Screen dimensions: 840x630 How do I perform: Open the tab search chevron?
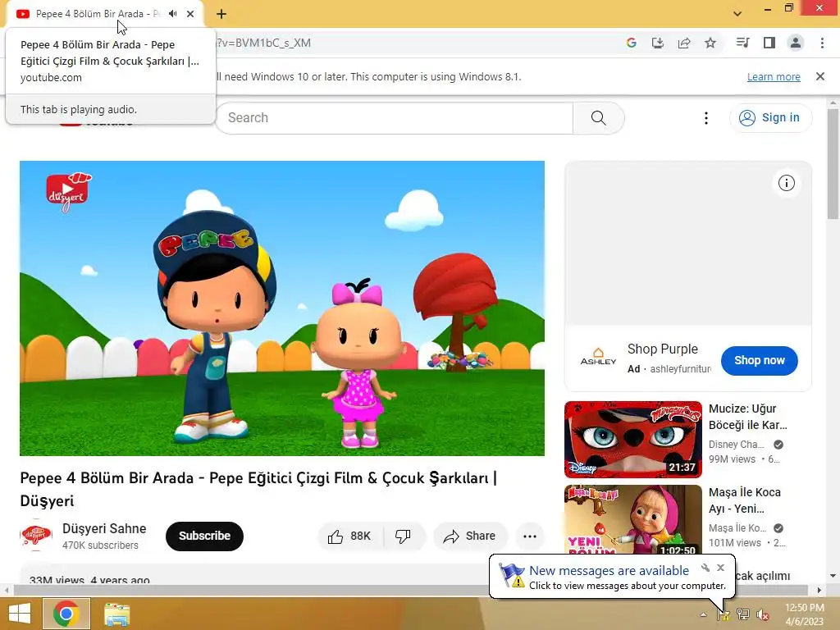click(x=737, y=14)
